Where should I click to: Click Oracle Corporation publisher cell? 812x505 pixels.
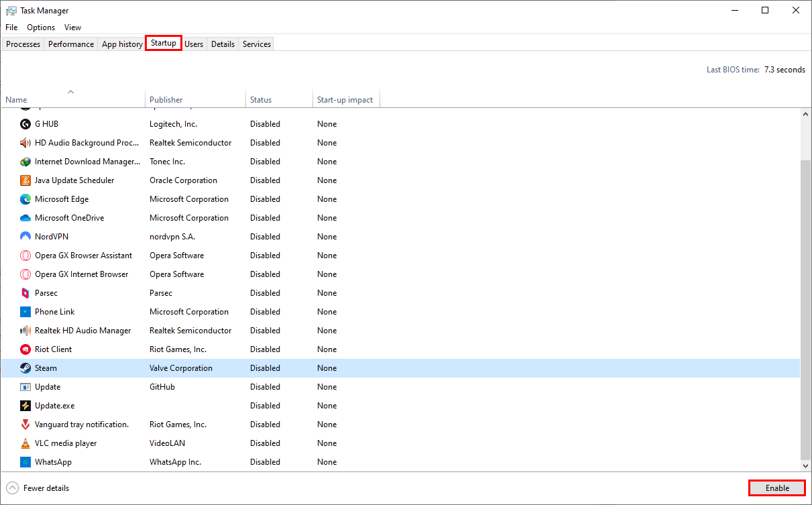coord(183,180)
